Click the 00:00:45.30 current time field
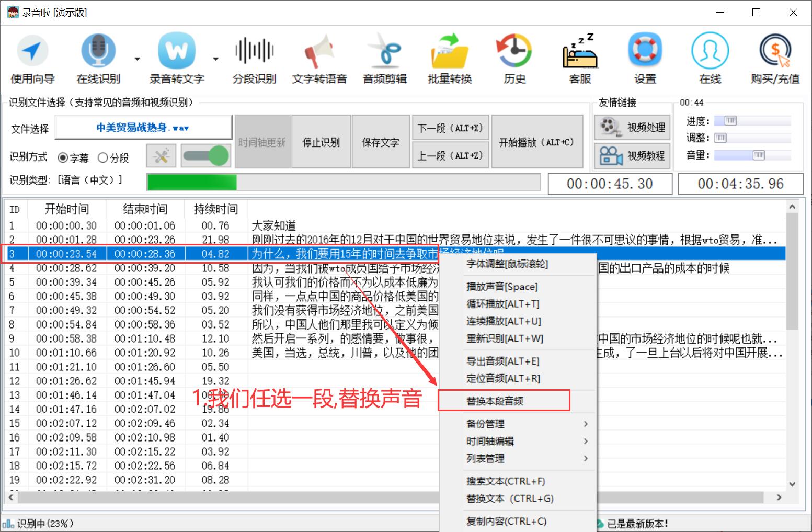 coord(610,184)
